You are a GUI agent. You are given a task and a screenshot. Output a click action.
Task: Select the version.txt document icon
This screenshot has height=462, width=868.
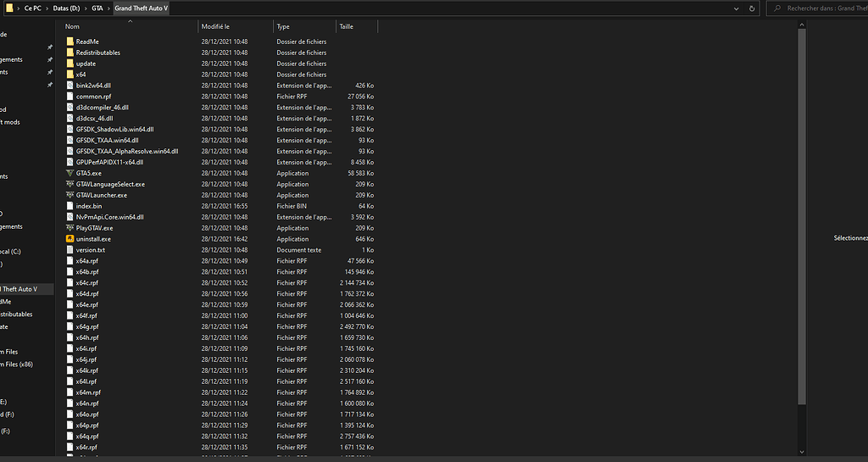coord(70,250)
